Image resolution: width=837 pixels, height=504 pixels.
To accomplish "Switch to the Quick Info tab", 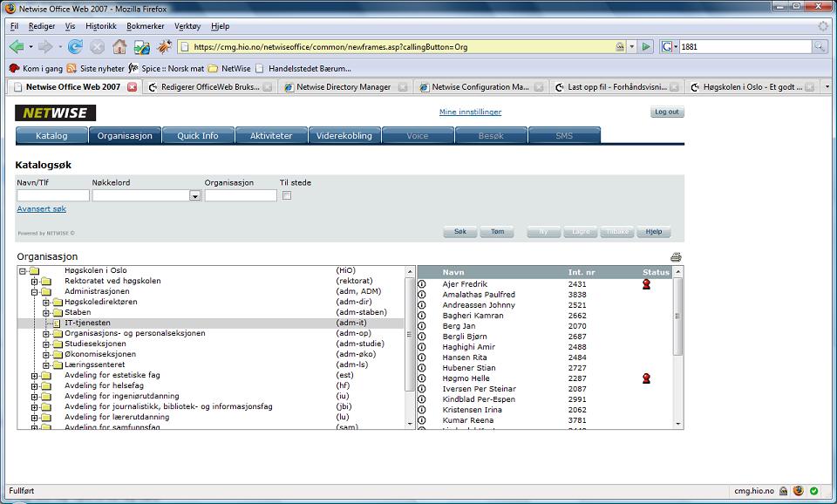I will tap(198, 136).
